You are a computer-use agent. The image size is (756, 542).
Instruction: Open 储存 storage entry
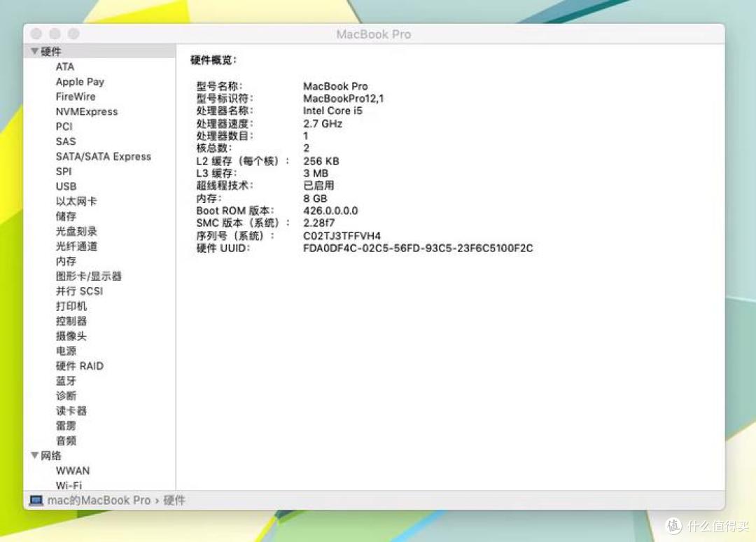[x=66, y=216]
